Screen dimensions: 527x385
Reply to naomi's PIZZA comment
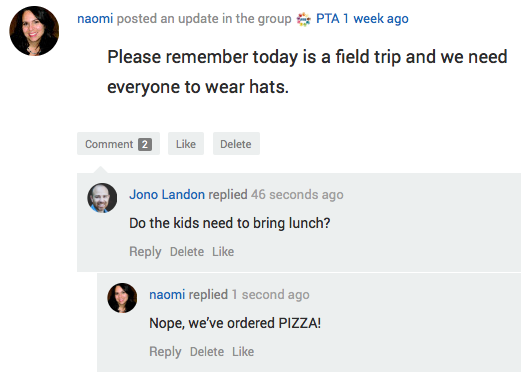[165, 352]
